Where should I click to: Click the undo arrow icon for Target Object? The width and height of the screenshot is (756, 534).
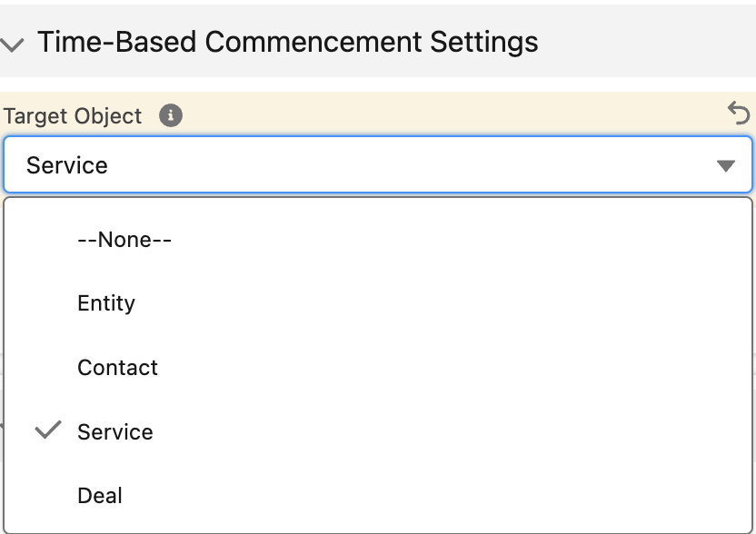click(x=738, y=113)
